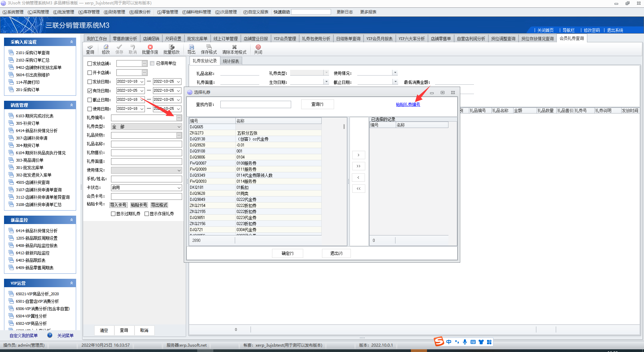Click the 导出 export toolbar icon

coord(191,49)
